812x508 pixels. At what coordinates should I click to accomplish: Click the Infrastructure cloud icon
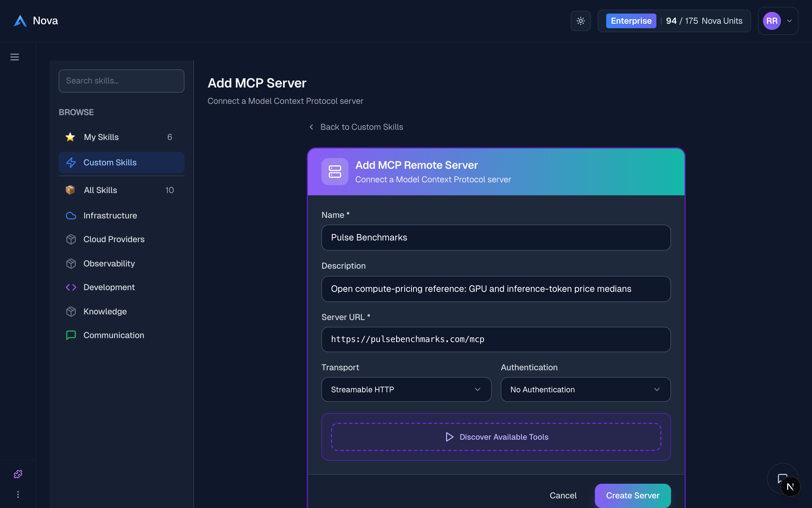[71, 216]
